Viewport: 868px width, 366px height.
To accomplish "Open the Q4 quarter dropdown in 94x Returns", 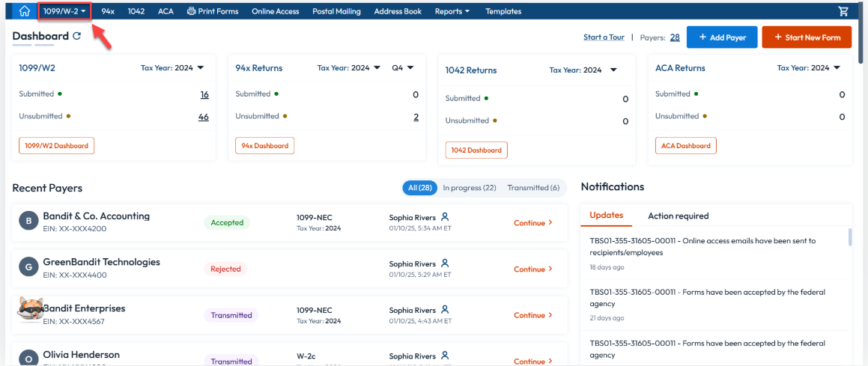I will coord(403,68).
